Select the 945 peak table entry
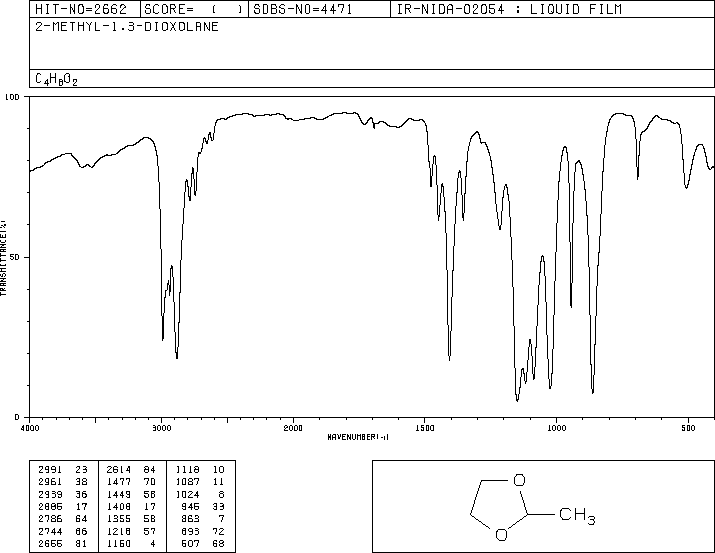This screenshot has width=715, height=553. [x=202, y=507]
